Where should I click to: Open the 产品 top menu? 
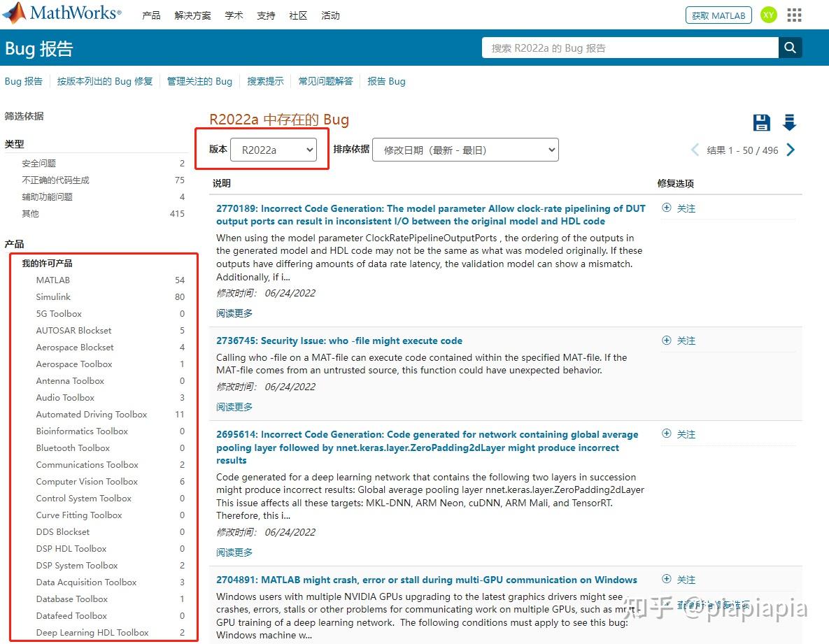point(151,15)
